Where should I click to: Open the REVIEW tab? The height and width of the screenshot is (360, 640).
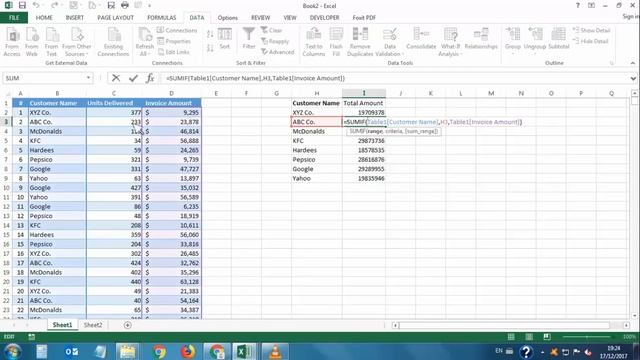260,18
